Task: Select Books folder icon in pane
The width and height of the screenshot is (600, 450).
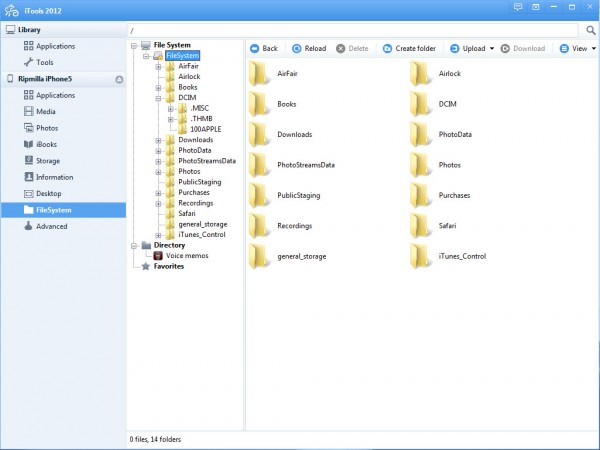Action: pyautogui.click(x=258, y=104)
